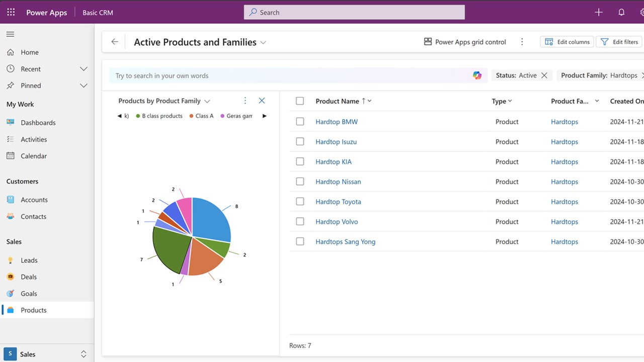Screen dimensions: 644x362
Task: Click the Copilot icon in search box
Action: pos(477,75)
